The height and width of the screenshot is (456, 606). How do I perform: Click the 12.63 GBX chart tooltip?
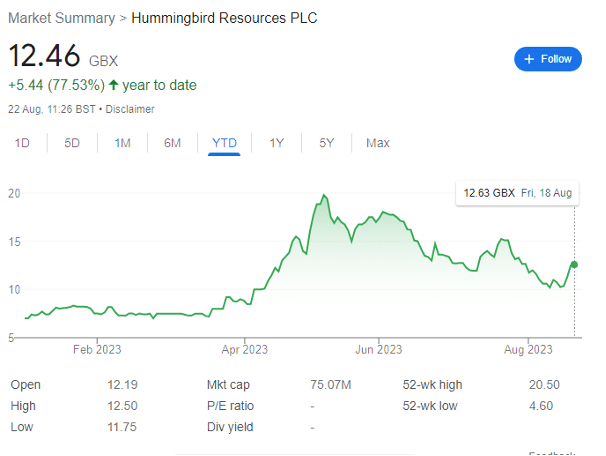pyautogui.click(x=517, y=193)
